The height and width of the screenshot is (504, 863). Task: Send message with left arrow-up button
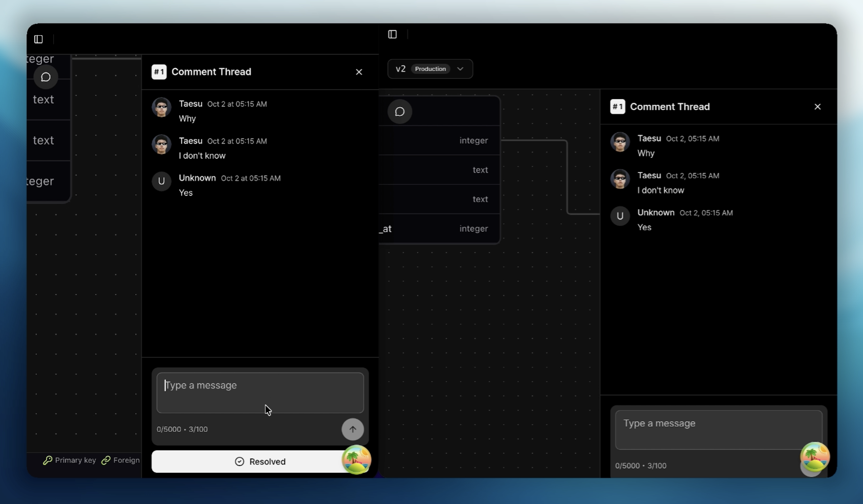click(352, 429)
